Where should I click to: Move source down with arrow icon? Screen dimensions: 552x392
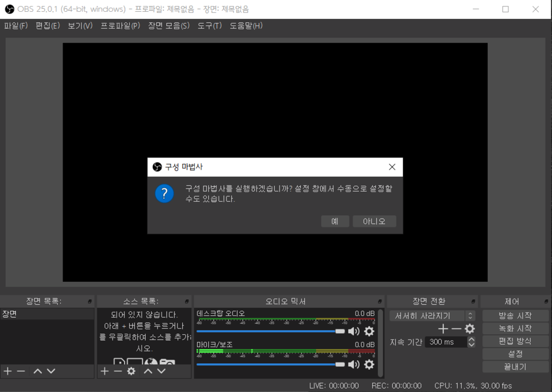(x=161, y=371)
